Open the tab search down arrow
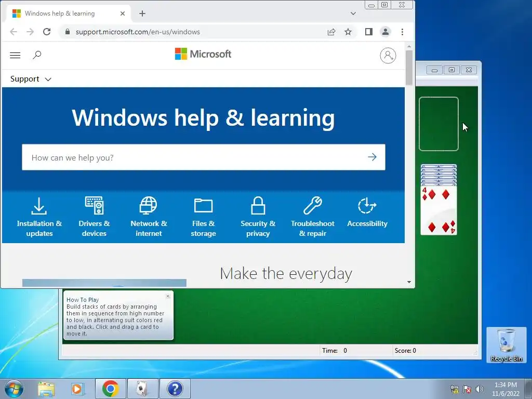Screen dimensions: 532x399 click(353, 14)
